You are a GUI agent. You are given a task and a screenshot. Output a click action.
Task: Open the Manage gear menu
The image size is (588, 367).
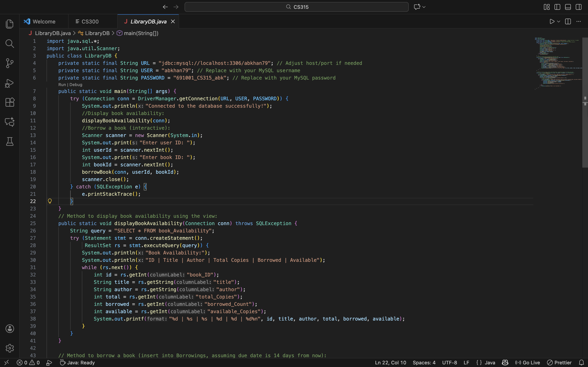click(10, 348)
